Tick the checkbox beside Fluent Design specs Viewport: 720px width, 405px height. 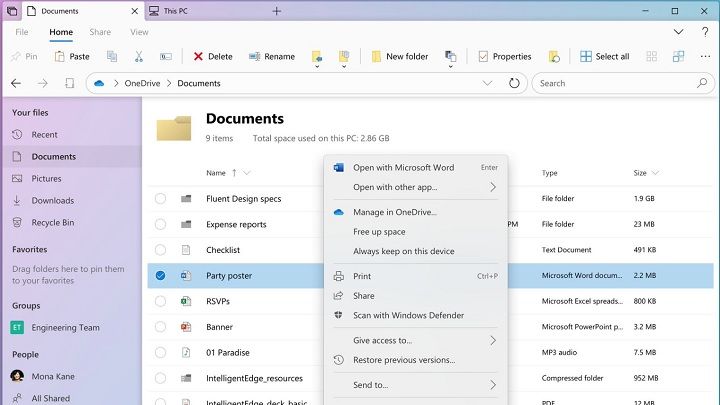pos(160,198)
